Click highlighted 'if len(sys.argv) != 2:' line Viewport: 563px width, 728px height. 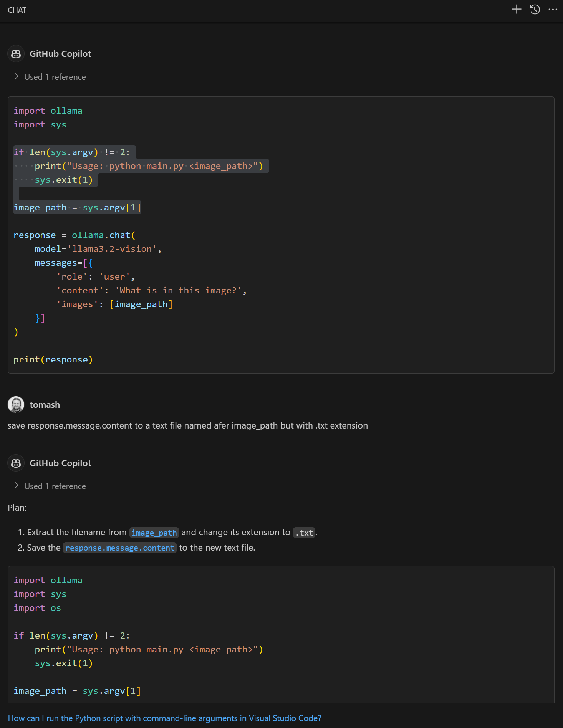72,152
